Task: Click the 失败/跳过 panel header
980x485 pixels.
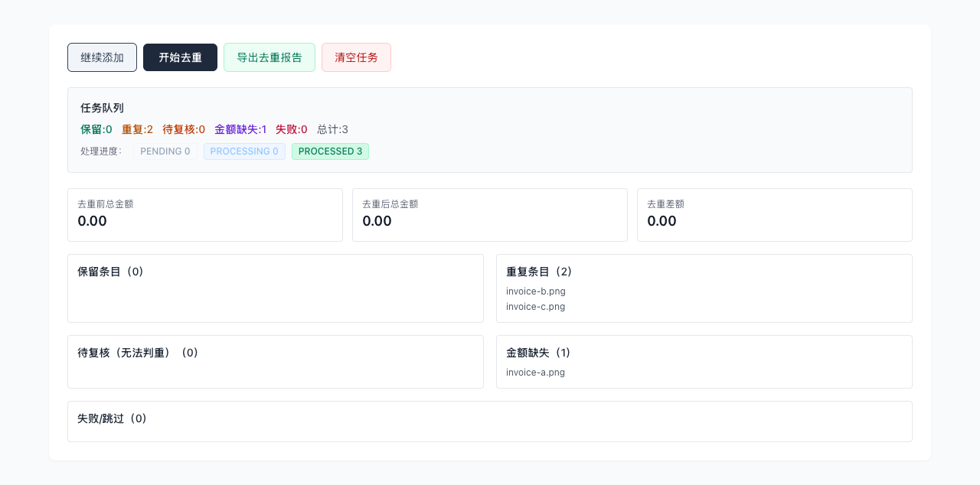Action: [x=111, y=419]
